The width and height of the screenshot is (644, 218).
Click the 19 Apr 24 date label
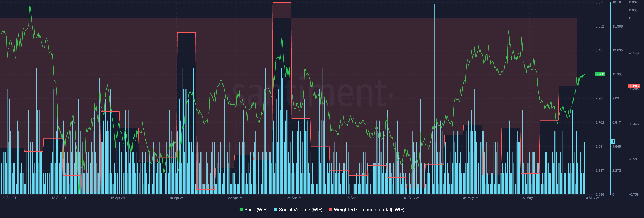[x=176, y=198]
